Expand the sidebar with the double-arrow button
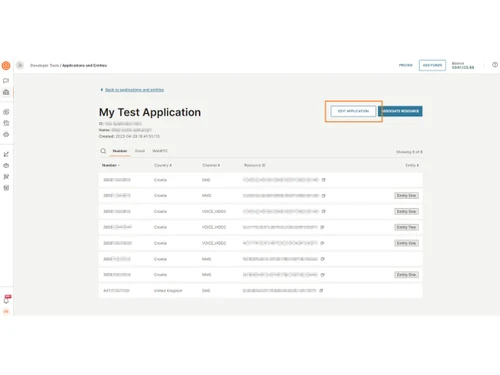The width and height of the screenshot is (500, 375). pyautogui.click(x=20, y=65)
